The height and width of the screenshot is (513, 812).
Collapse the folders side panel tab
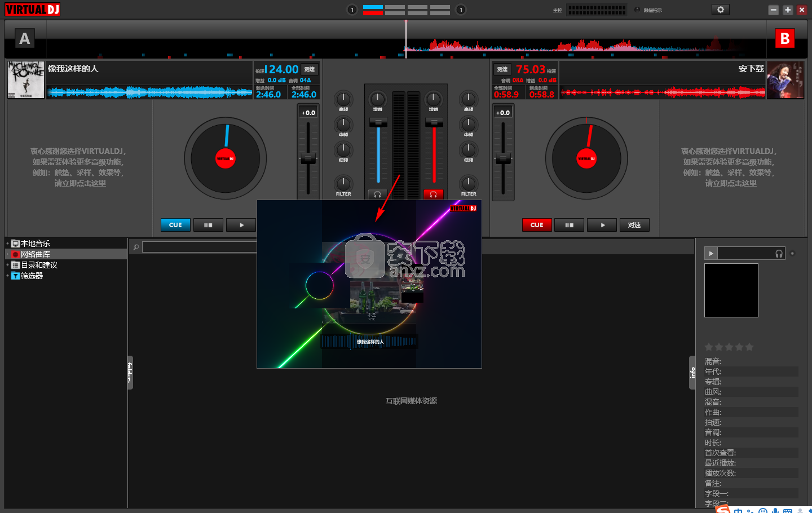pyautogui.click(x=130, y=373)
